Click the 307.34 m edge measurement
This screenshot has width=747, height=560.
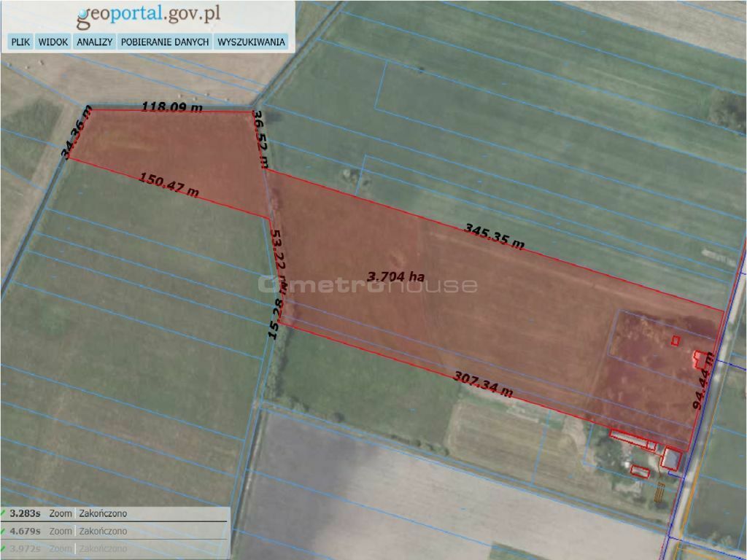coord(483,384)
